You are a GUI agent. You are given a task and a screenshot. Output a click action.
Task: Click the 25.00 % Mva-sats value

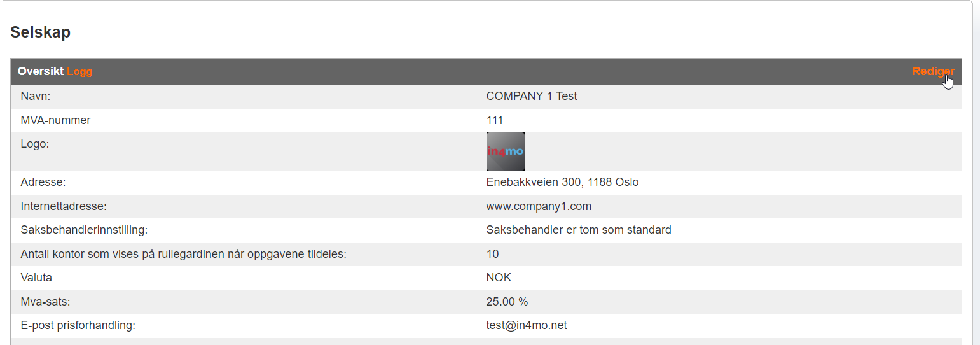click(507, 302)
